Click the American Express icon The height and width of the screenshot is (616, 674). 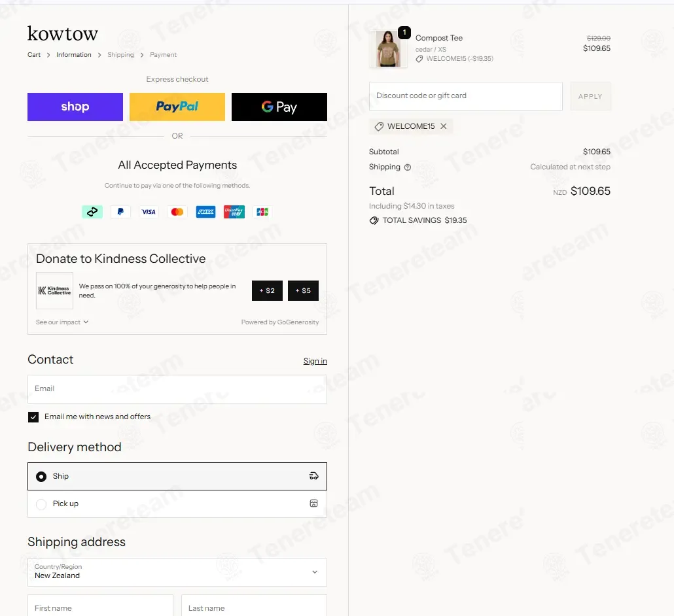205,212
